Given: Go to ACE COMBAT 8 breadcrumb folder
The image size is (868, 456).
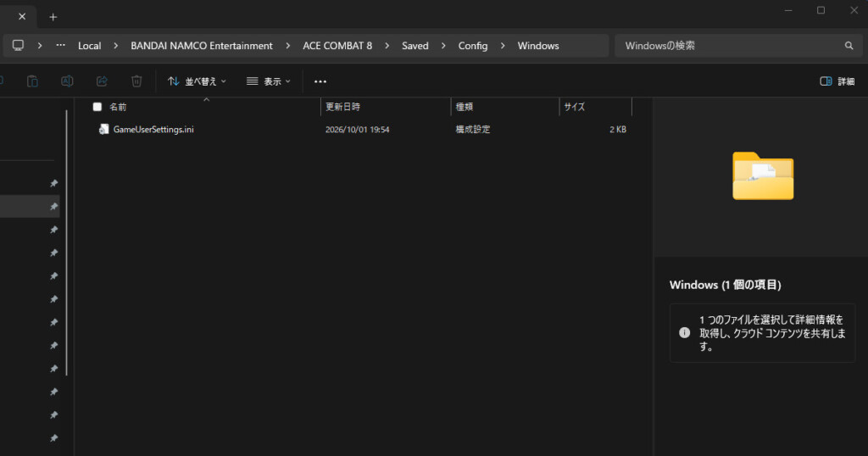Looking at the screenshot, I should pos(337,46).
